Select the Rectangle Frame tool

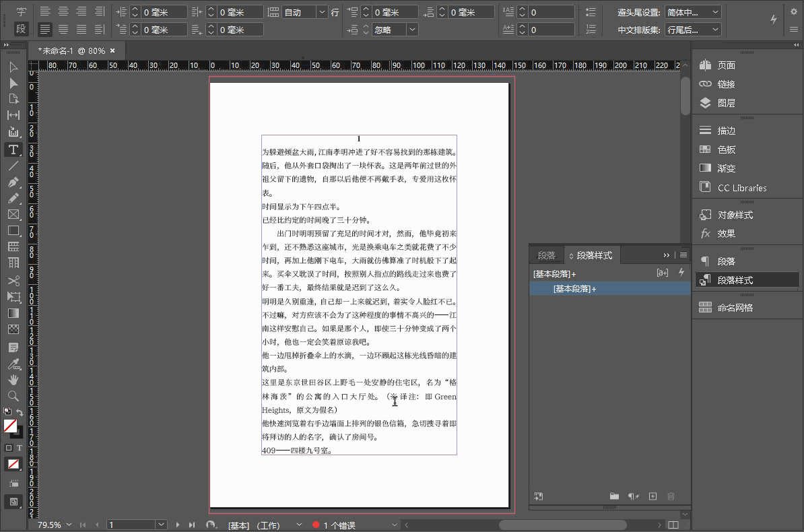click(x=13, y=214)
